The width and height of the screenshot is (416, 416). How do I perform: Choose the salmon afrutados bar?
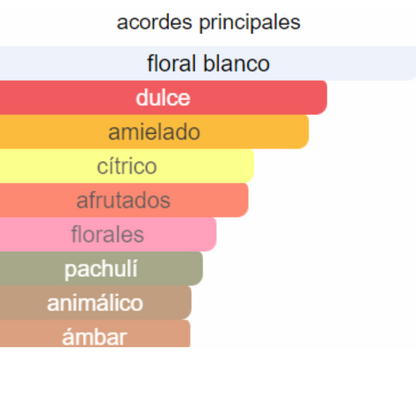(x=124, y=200)
